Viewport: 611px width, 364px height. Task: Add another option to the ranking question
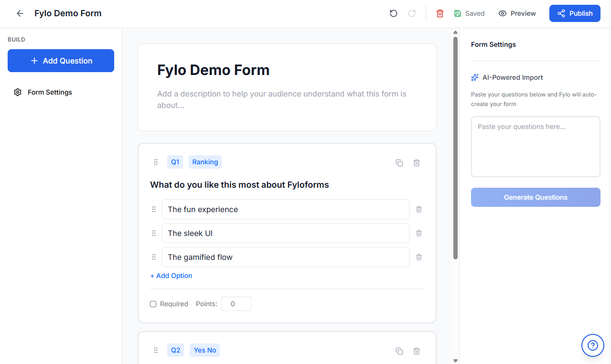(x=171, y=276)
